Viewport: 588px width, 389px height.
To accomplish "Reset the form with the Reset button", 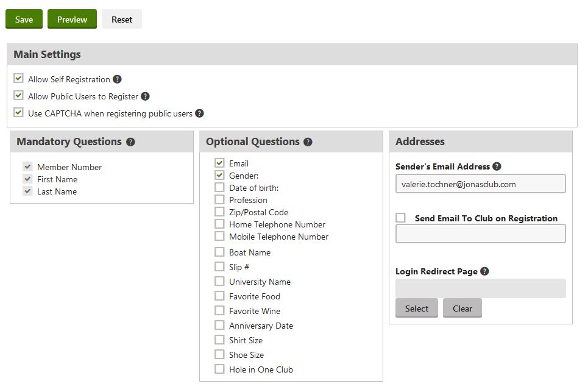I will click(x=122, y=19).
